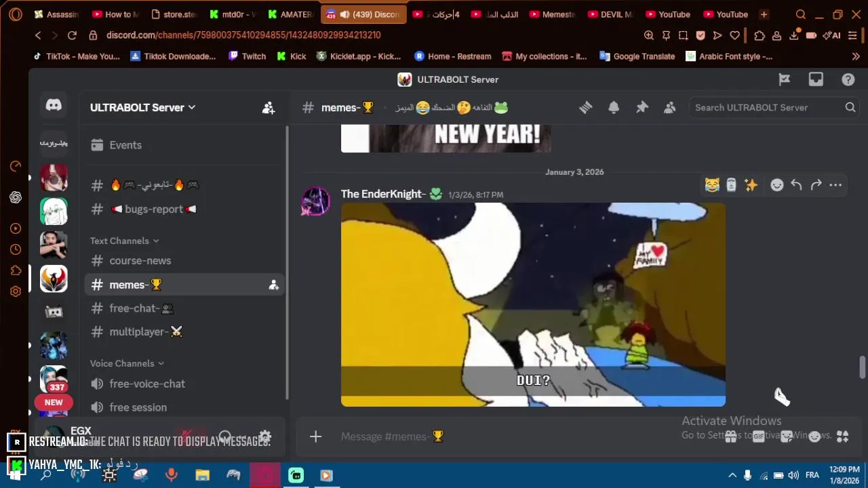Open the free-chat channel
This screenshot has height=488, width=868.
pyautogui.click(x=184, y=308)
